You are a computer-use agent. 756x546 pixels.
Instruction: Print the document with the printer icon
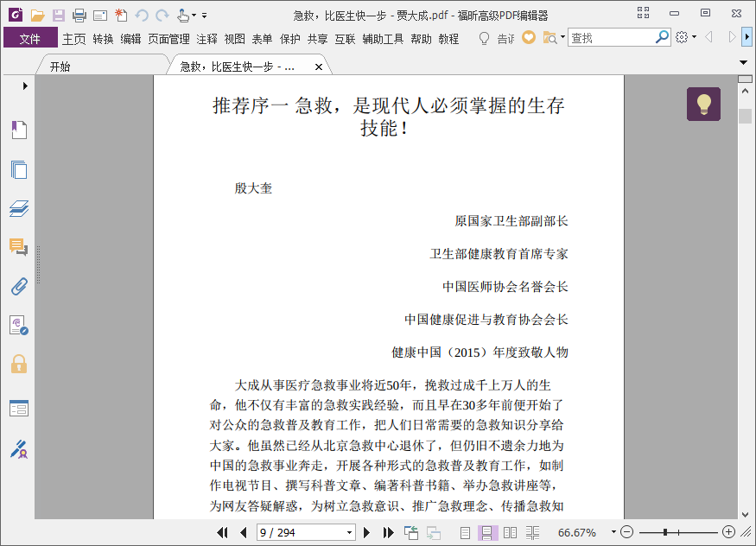coord(79,16)
